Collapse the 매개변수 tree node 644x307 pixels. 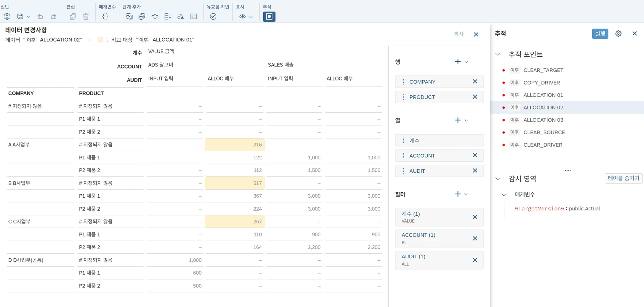504,195
